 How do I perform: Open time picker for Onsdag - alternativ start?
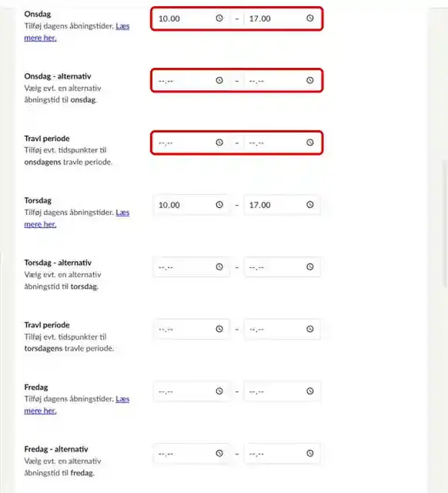click(x=219, y=80)
